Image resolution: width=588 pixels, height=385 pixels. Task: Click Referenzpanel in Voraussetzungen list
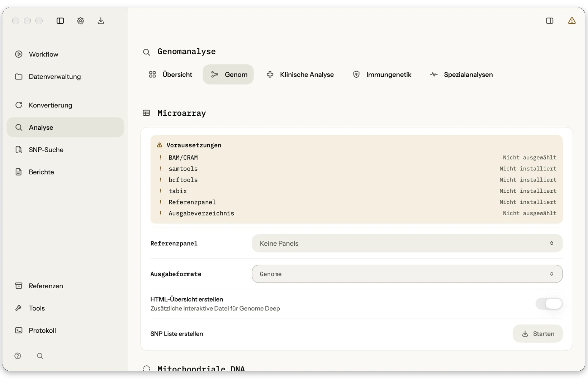point(357,202)
